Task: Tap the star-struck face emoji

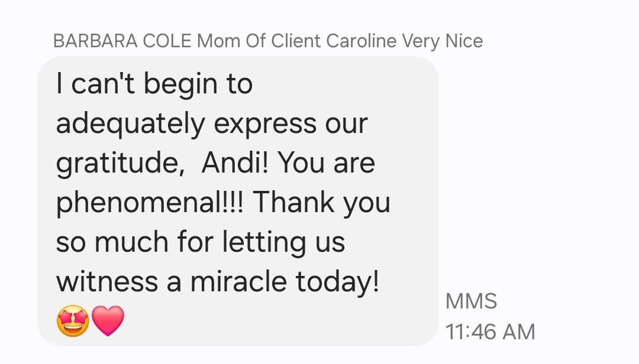Action: tap(73, 321)
